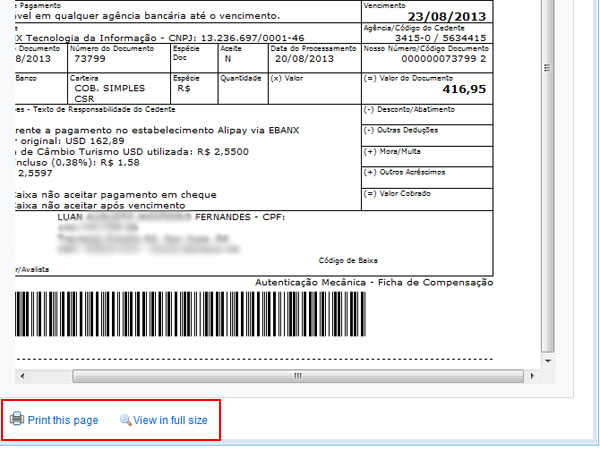Screen dimensions: 600x450
Task: Click the (-) Desconto/Abatimento field
Action: click(x=427, y=114)
